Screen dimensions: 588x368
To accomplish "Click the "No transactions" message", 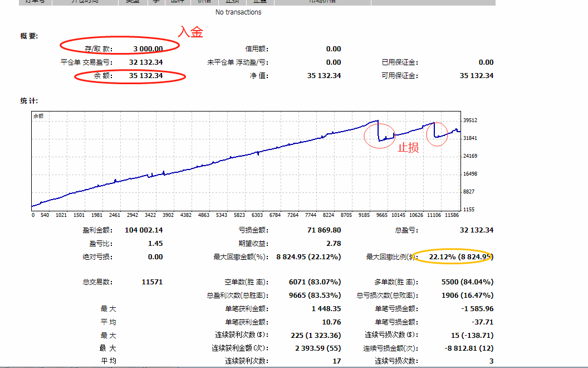I will 238,12.
